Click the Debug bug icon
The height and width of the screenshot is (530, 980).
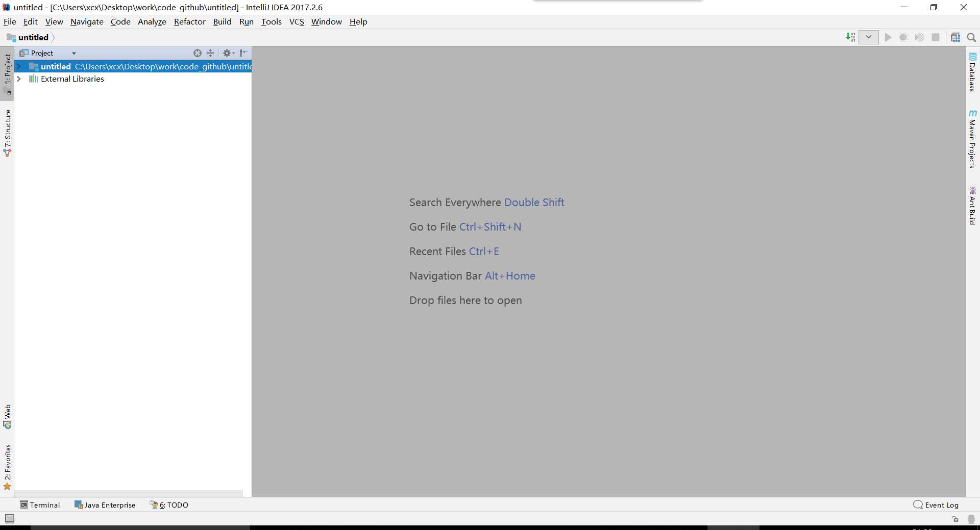click(x=903, y=37)
